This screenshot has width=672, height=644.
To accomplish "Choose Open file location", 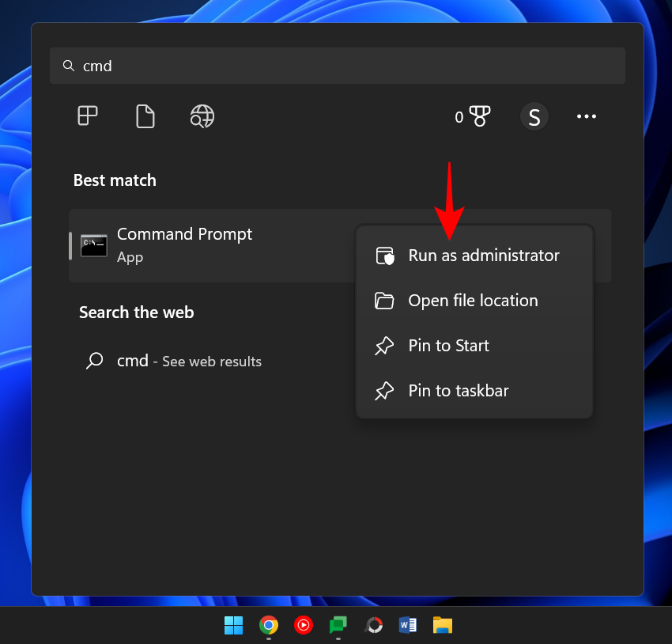I will (x=472, y=300).
